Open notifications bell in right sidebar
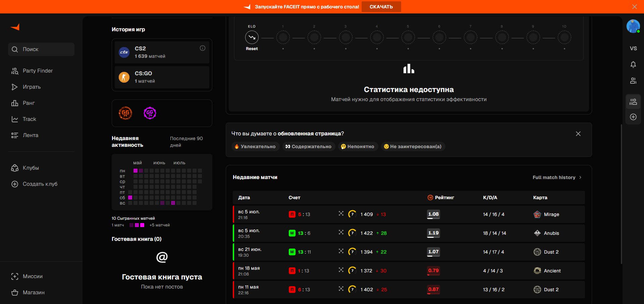 [633, 64]
